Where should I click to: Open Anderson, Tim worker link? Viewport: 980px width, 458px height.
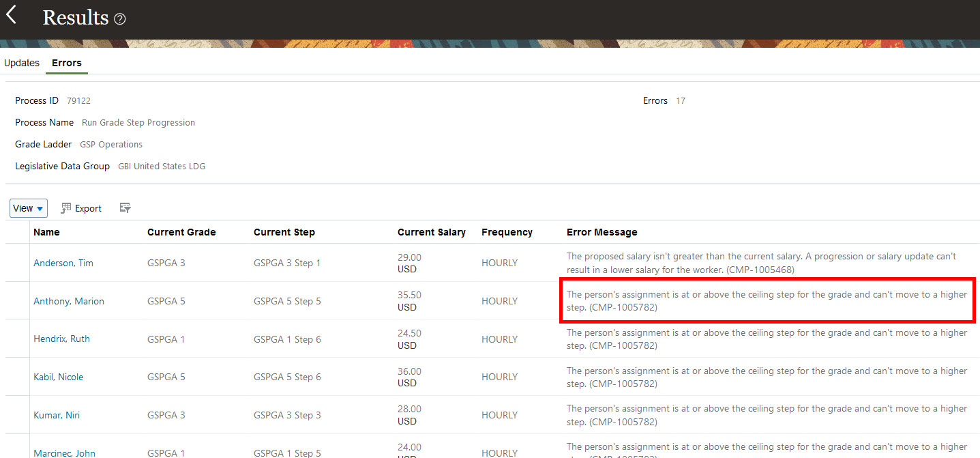(63, 263)
